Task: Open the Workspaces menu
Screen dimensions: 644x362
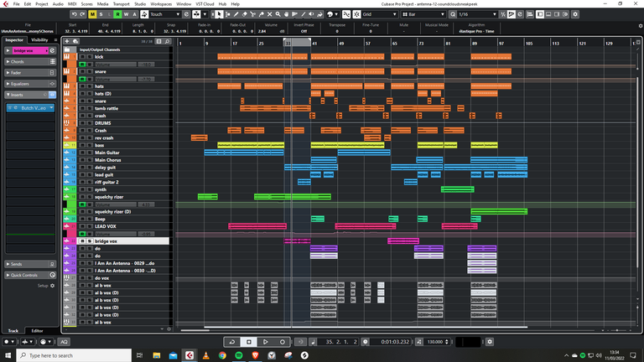Action: pyautogui.click(x=161, y=4)
